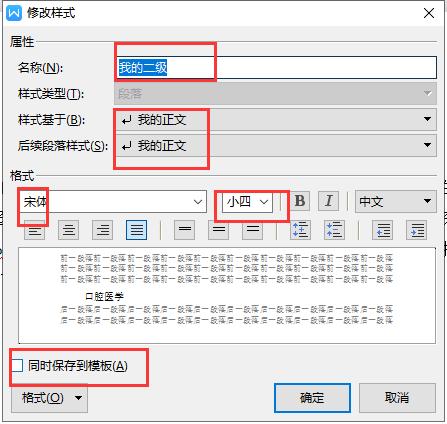Click the 名称 style name field

(275, 68)
